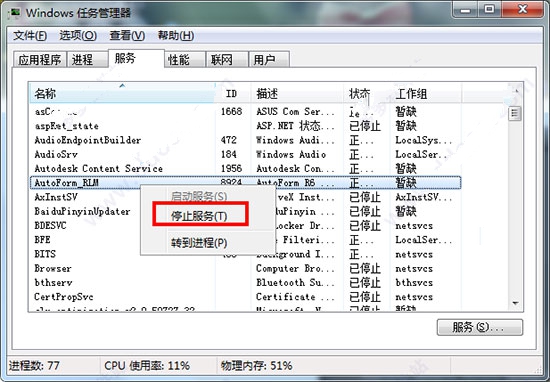Click description Computer Bro...
Image resolution: width=550 pixels, height=382 pixels.
(x=295, y=268)
